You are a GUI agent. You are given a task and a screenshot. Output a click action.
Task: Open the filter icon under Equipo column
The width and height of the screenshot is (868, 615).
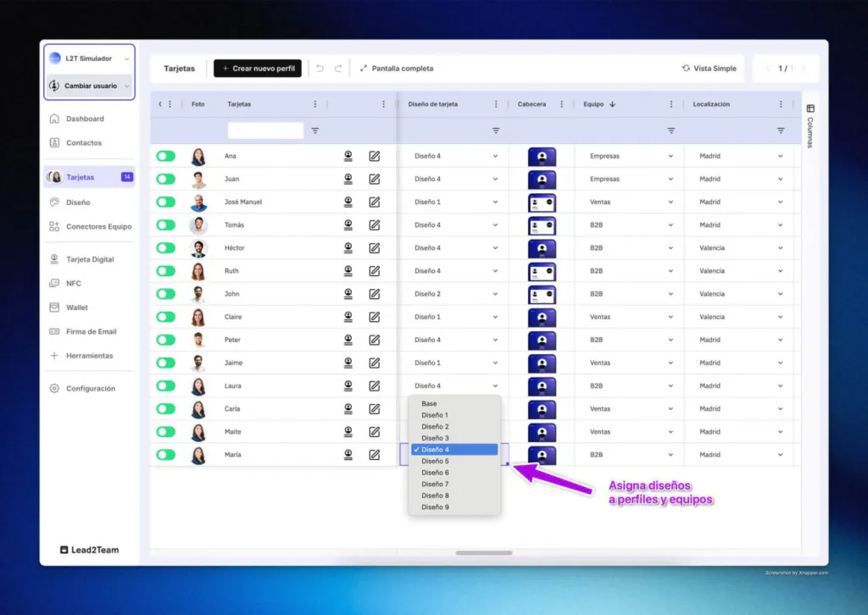tap(670, 130)
